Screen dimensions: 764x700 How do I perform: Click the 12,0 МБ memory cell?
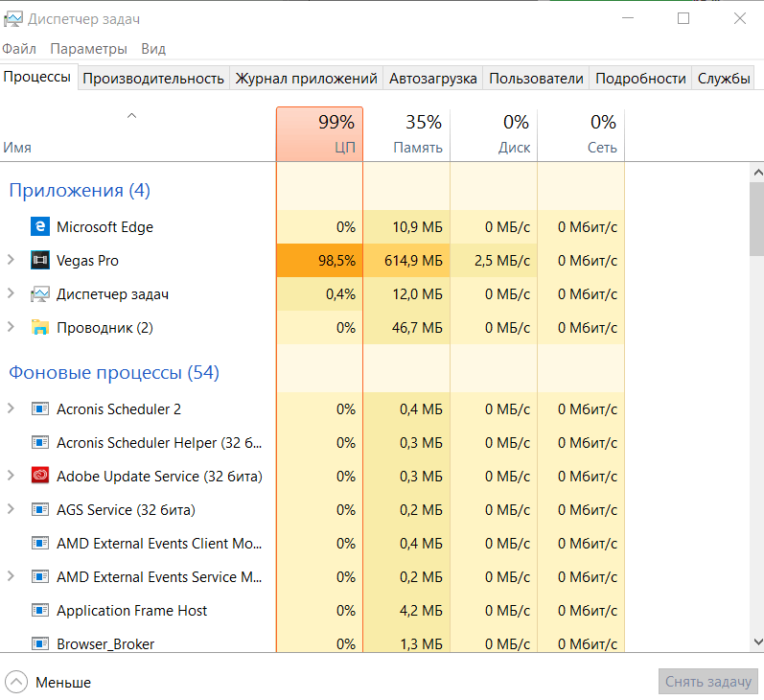click(x=406, y=294)
